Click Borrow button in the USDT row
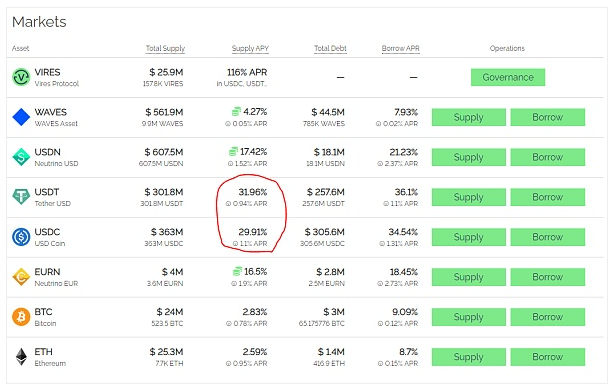Screen dimensions: 614x390 click(548, 197)
